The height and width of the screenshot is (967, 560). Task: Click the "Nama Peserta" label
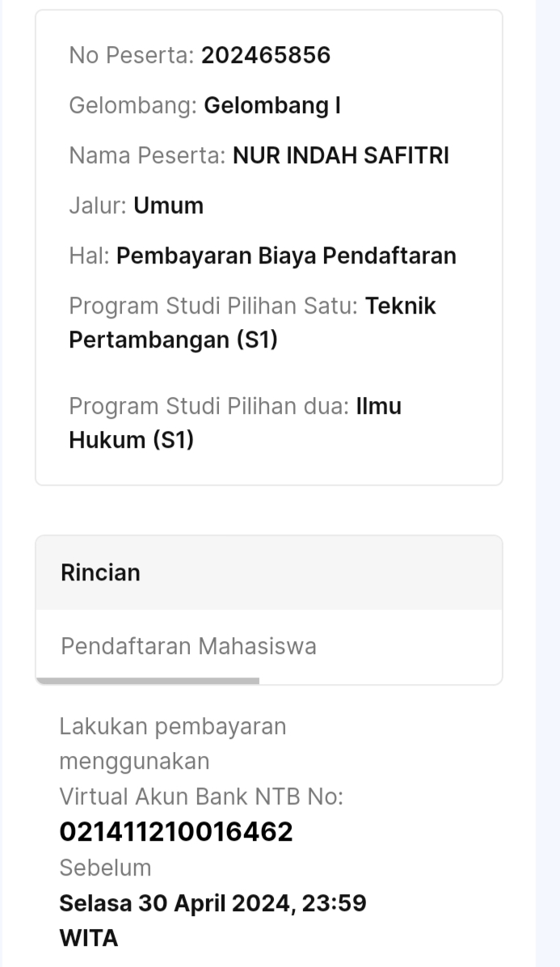[x=147, y=155]
